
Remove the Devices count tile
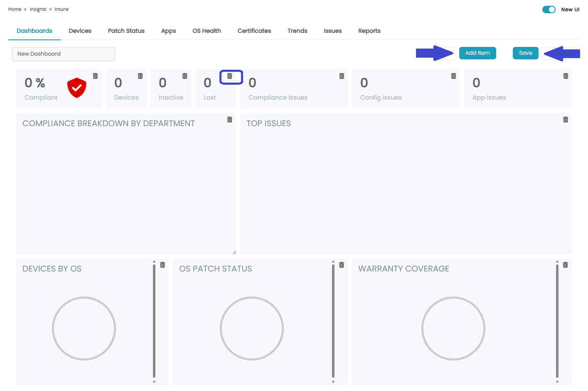point(140,76)
